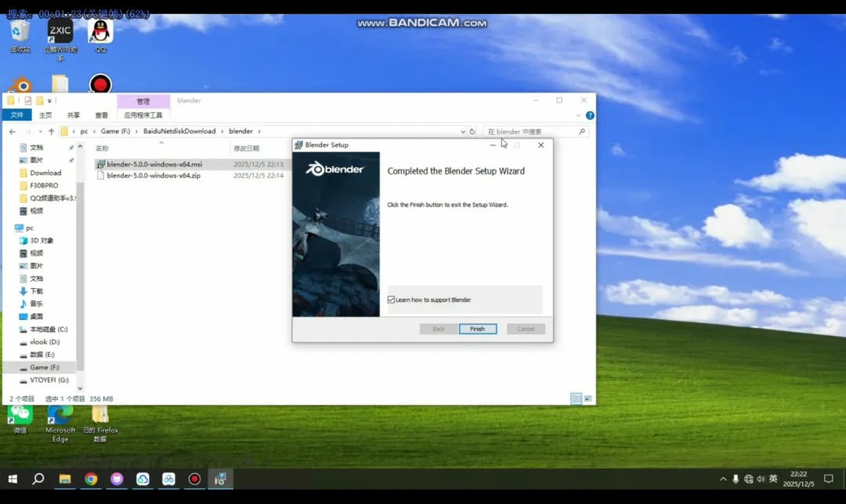Viewport: 846px width, 504px height.
Task: Show hidden system tray icons
Action: [x=723, y=479]
